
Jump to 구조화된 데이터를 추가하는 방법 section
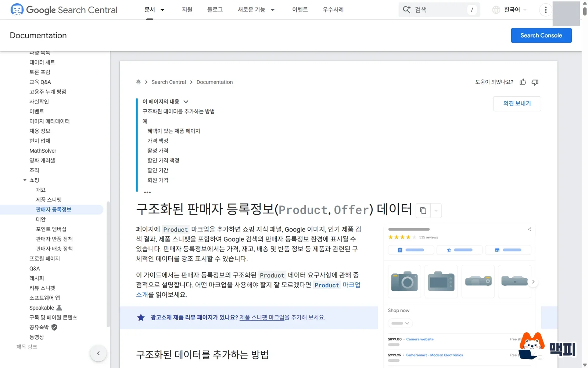pos(179,111)
